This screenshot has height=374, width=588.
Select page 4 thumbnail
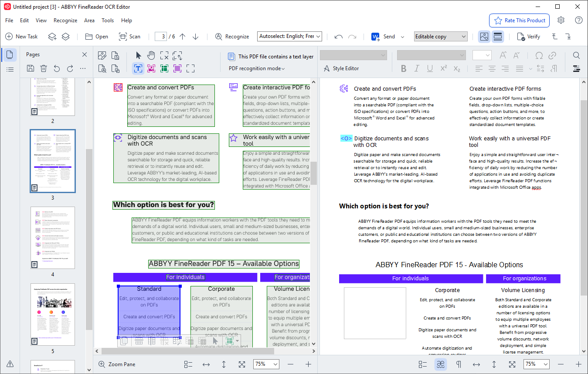pyautogui.click(x=53, y=238)
